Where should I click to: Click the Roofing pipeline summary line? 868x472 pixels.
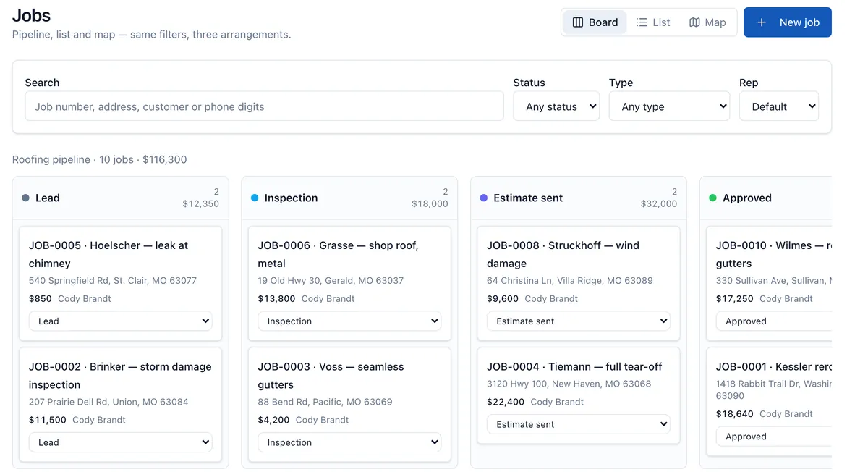point(99,159)
